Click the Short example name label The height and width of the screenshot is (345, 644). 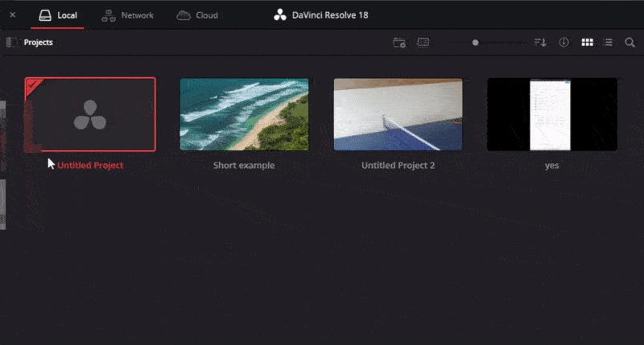pyautogui.click(x=244, y=166)
